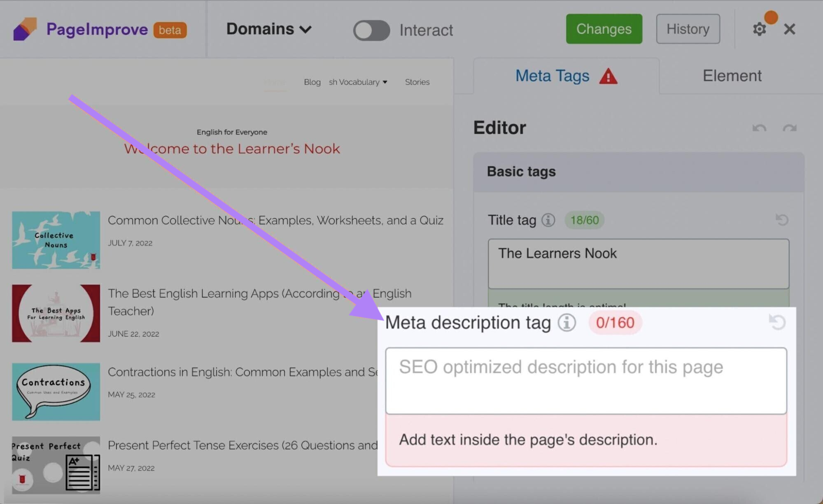Click the History button

[x=688, y=29]
